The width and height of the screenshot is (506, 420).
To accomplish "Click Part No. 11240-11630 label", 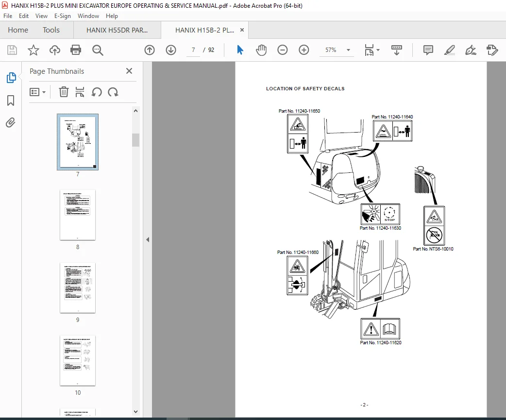I will pos(380,228).
